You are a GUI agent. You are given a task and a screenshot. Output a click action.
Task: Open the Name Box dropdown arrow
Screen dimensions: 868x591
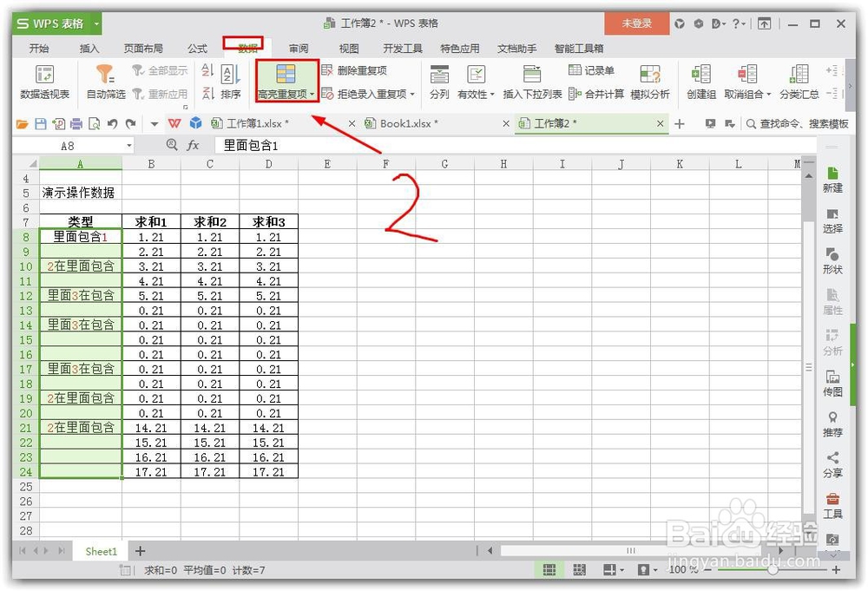click(x=129, y=146)
